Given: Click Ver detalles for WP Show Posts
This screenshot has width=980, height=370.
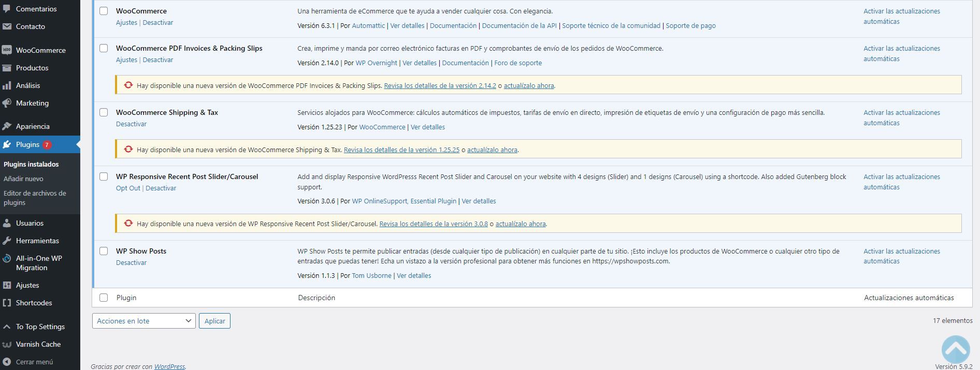Looking at the screenshot, I should tap(414, 275).
